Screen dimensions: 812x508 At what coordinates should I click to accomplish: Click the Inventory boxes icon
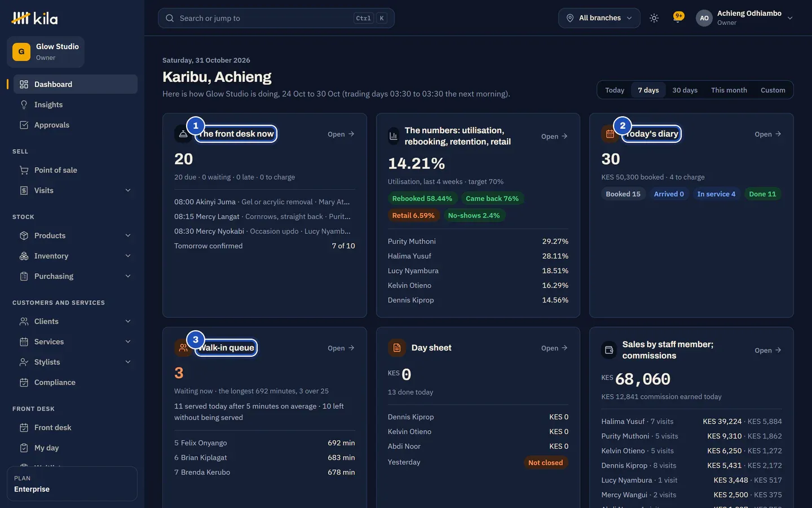click(x=24, y=256)
